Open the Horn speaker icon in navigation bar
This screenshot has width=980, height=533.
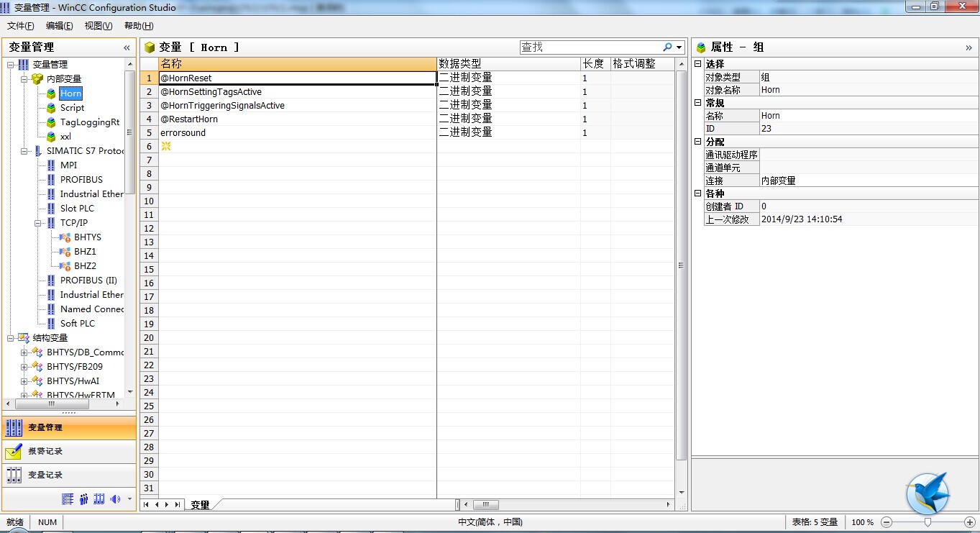click(x=115, y=498)
